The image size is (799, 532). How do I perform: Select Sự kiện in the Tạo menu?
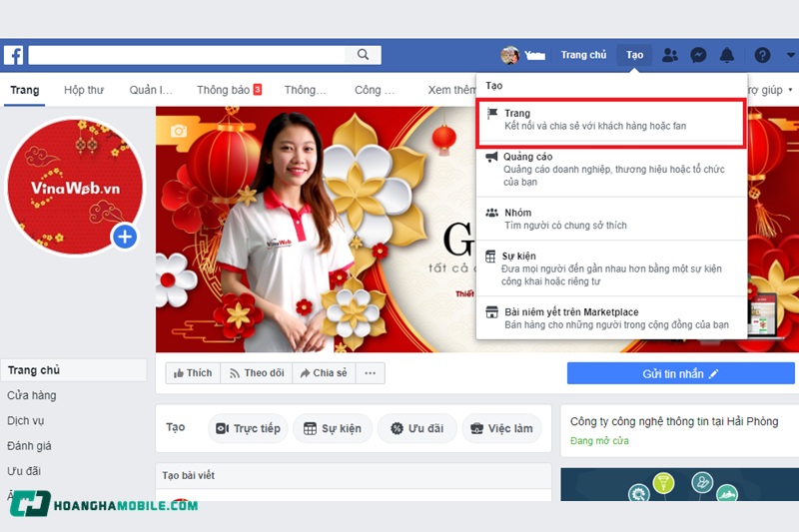click(x=611, y=268)
